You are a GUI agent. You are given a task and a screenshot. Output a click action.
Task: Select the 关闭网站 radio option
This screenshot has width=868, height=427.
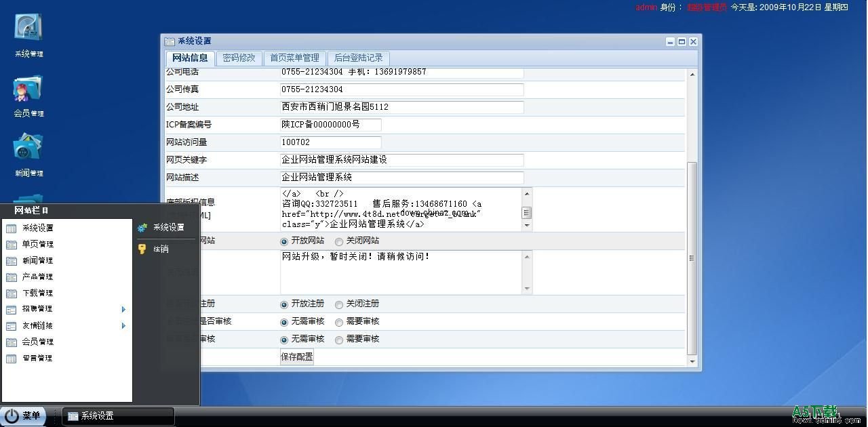click(x=339, y=241)
